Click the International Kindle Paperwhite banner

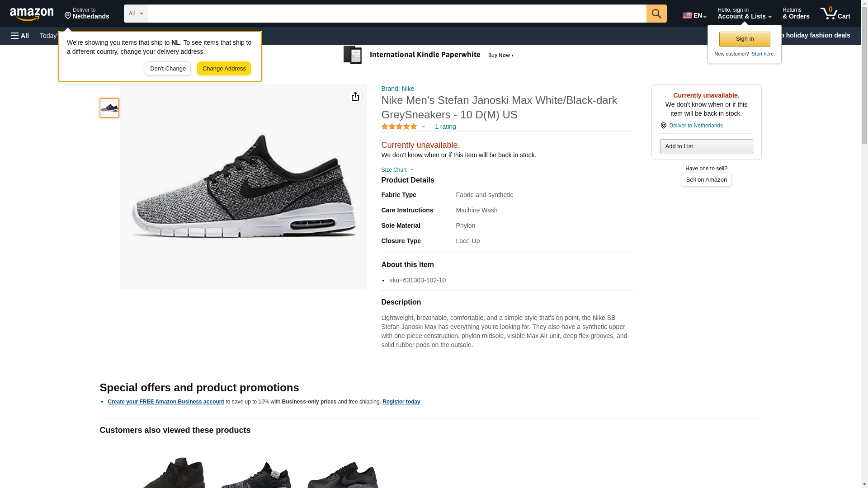429,55
